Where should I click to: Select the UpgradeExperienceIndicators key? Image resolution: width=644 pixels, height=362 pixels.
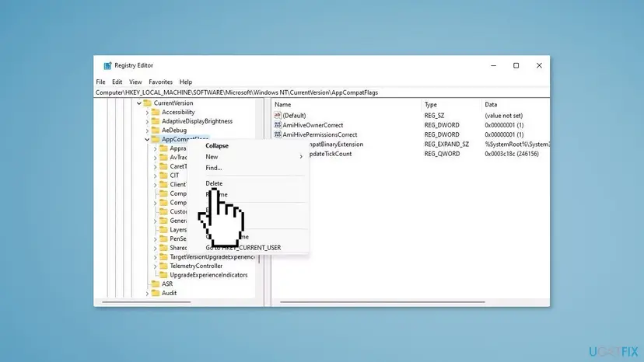(x=208, y=275)
